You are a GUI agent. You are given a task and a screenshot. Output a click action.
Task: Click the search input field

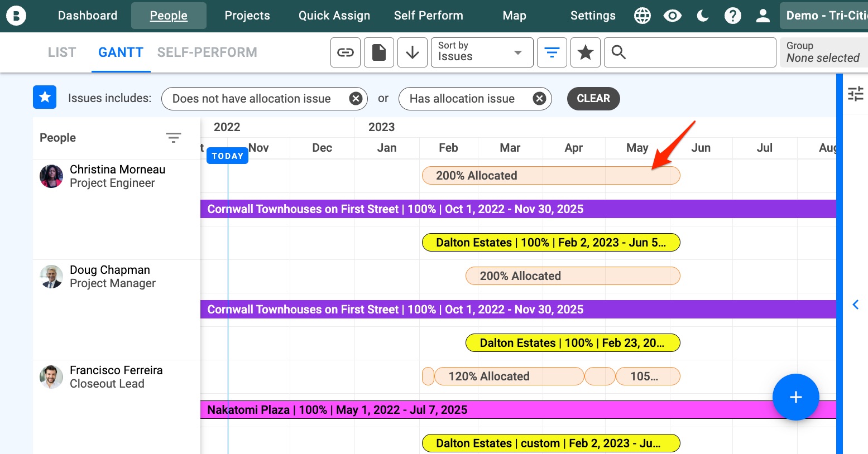pos(690,52)
